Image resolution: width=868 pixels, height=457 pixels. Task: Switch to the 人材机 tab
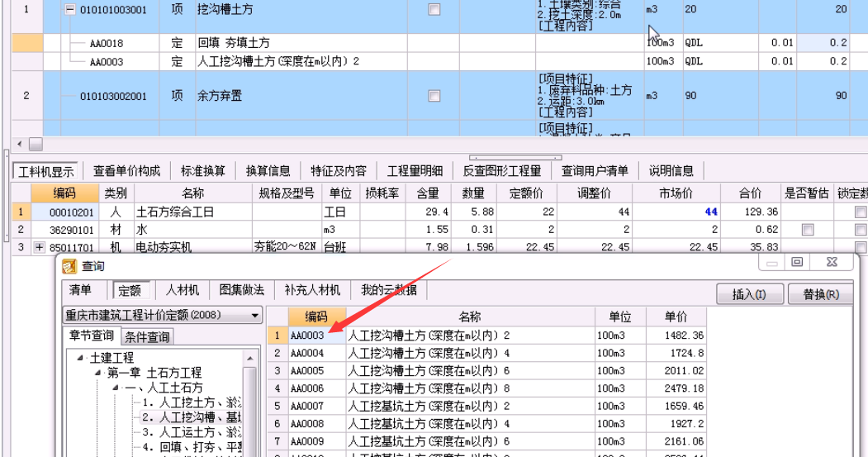click(x=183, y=290)
